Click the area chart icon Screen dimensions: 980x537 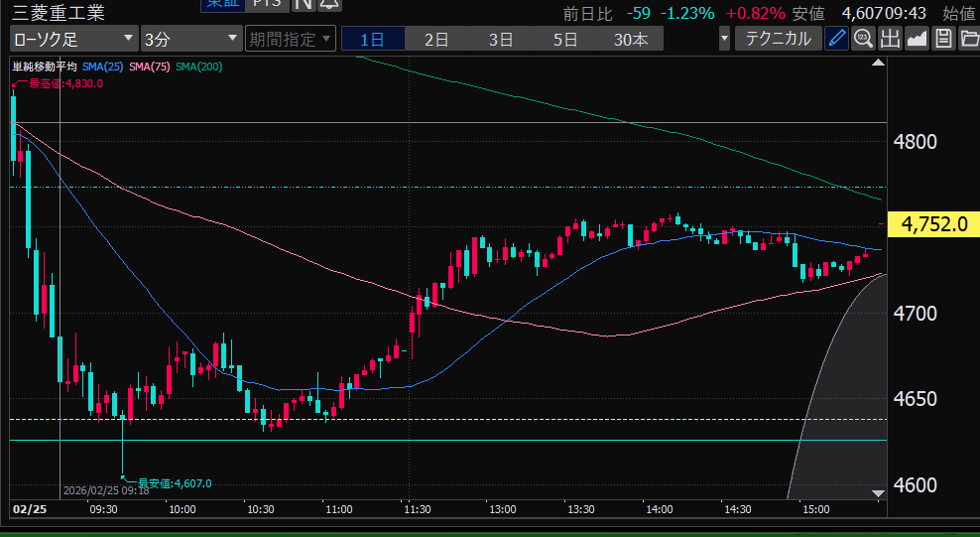[917, 39]
